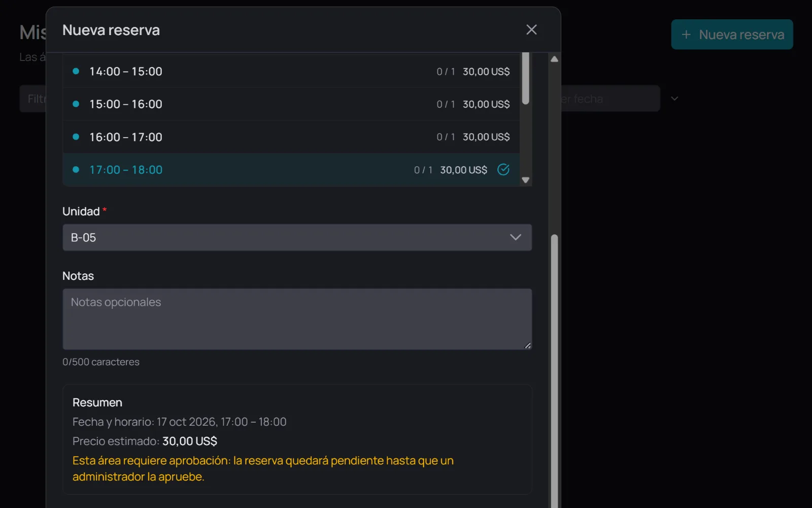Open the Unidad B-05 dropdown
This screenshot has width=812, height=508.
[297, 237]
